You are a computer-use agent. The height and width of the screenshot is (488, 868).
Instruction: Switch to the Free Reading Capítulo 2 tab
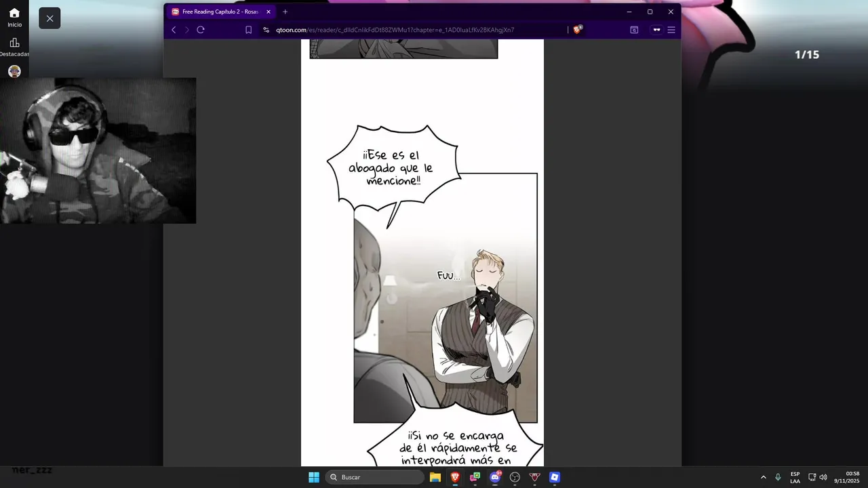(x=220, y=12)
